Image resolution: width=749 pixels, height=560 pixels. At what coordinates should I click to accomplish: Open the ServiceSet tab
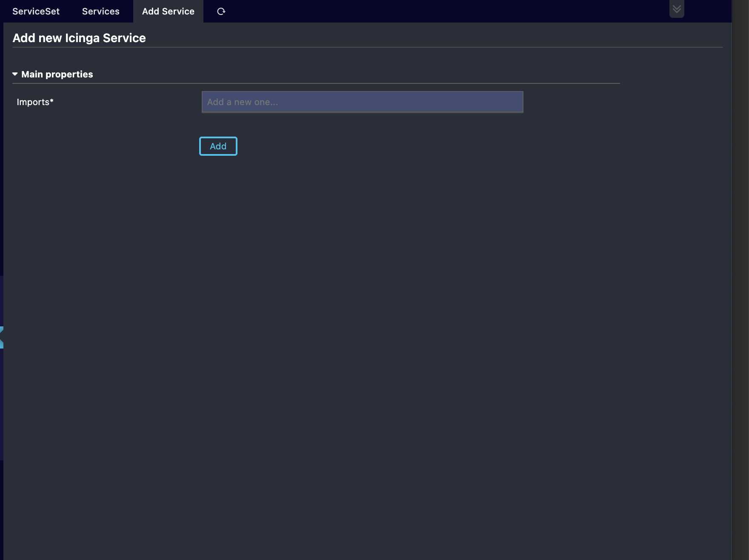[x=36, y=11]
